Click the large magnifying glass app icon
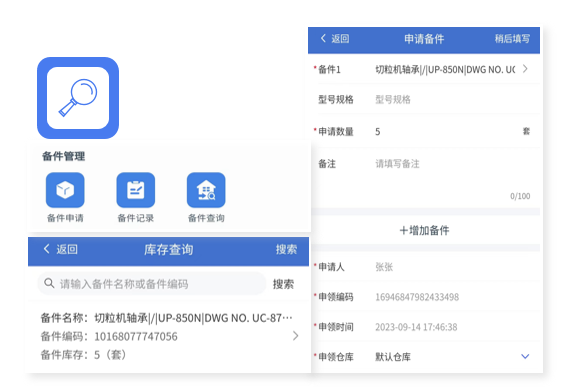567x388 pixels. click(78, 98)
